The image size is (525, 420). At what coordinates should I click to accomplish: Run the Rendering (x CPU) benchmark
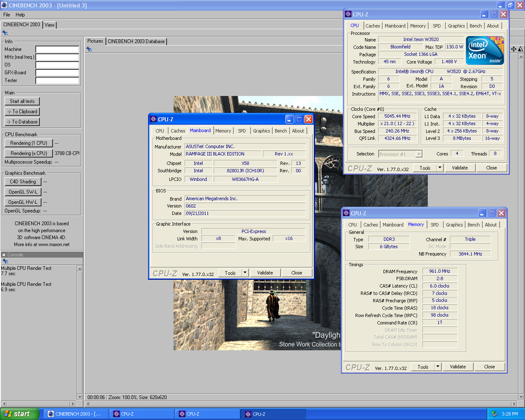coord(29,153)
